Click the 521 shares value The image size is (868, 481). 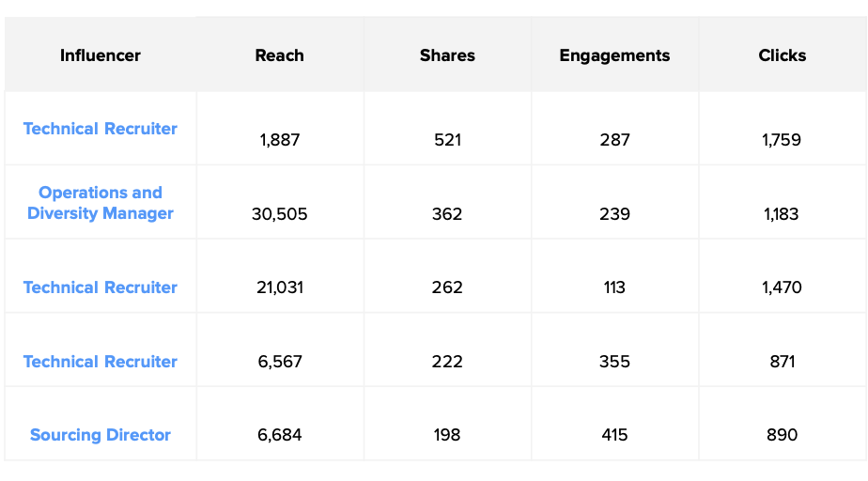[447, 140]
